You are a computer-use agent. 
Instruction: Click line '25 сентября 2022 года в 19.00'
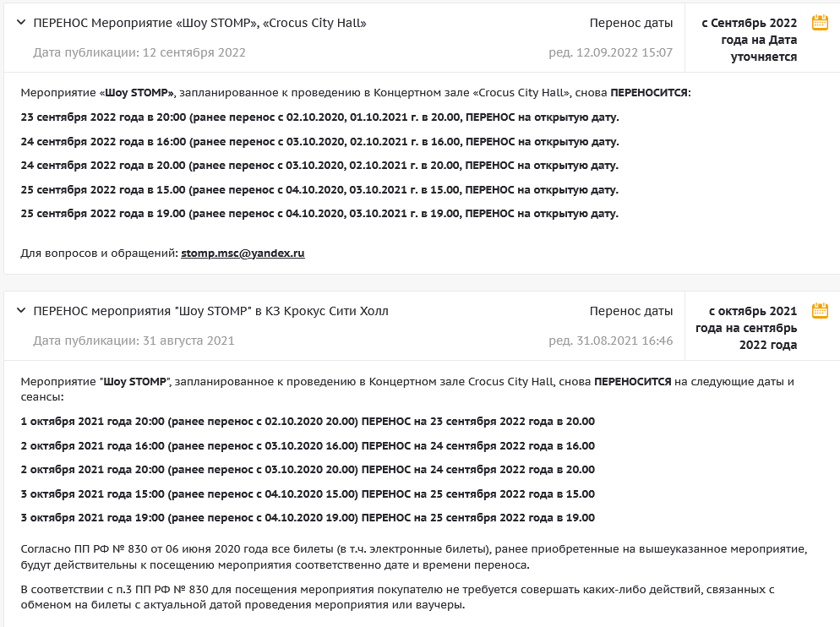tap(319, 213)
